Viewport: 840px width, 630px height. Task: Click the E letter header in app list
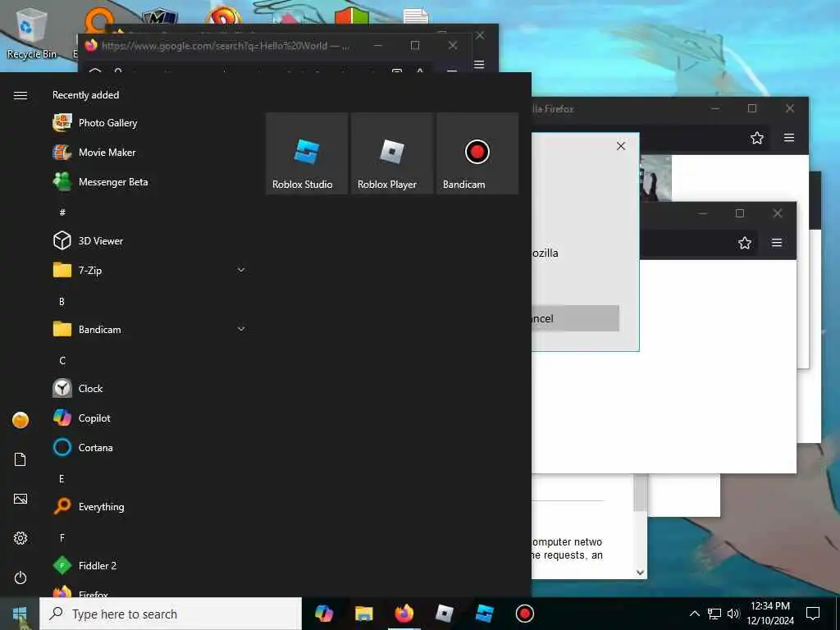(x=62, y=479)
